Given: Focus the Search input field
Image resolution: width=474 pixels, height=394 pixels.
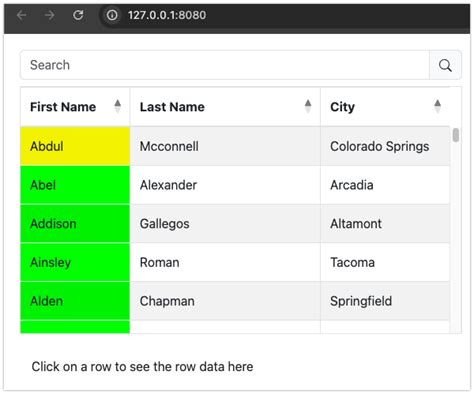Looking at the screenshot, I should (225, 65).
